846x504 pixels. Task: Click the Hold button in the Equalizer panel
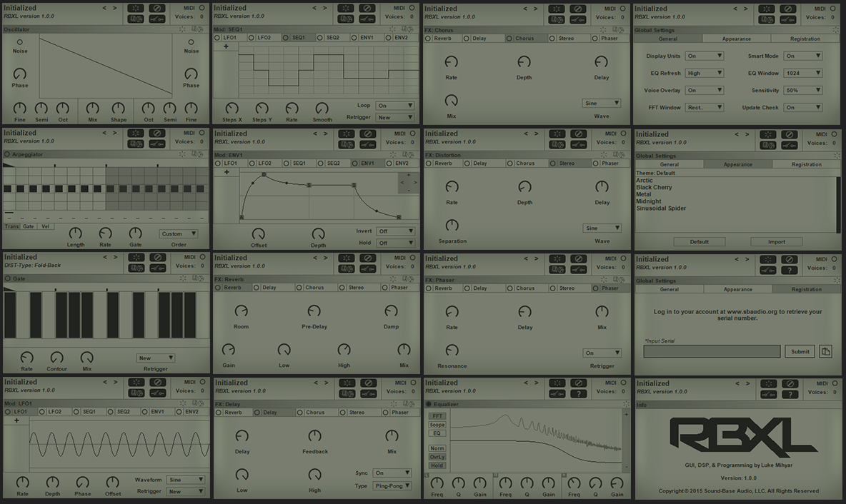[437, 465]
